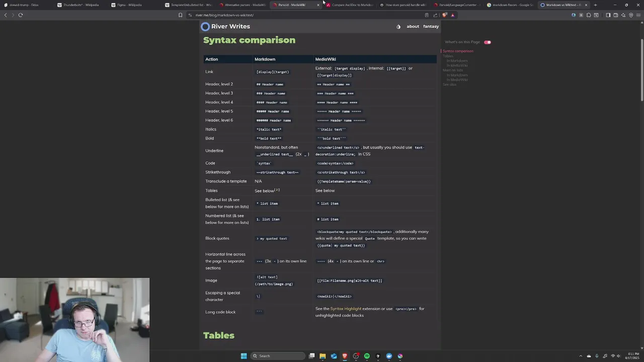Click the webcam video overlay thumbnail
The height and width of the screenshot is (362, 644).
point(74,320)
